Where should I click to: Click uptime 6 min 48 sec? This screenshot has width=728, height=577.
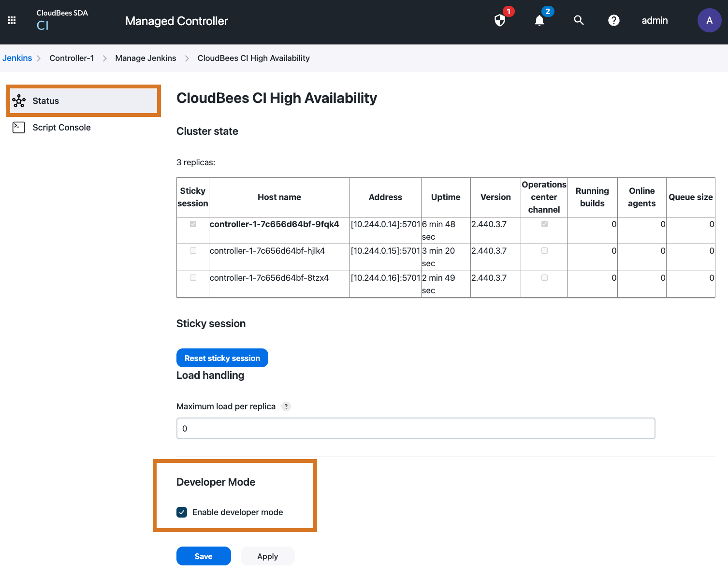coord(438,231)
